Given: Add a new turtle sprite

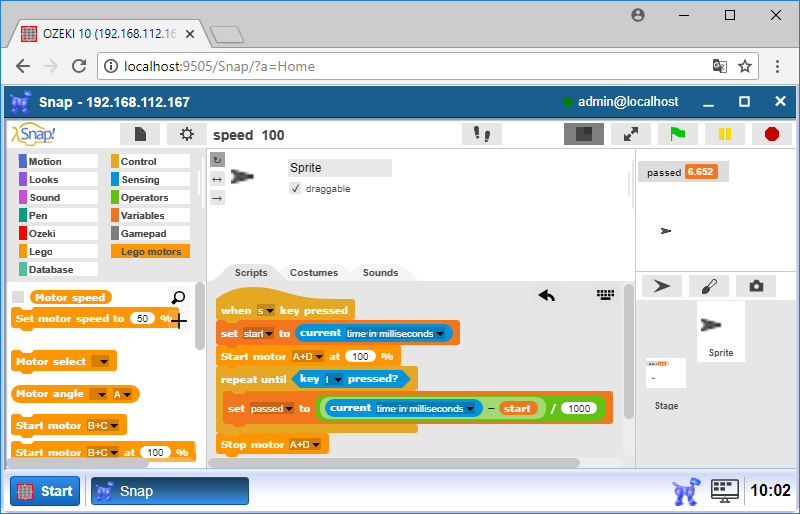Looking at the screenshot, I should pyautogui.click(x=662, y=286).
